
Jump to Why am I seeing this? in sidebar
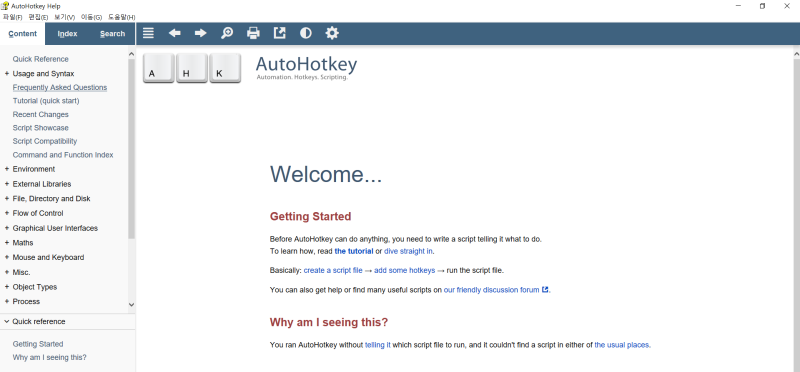49,357
